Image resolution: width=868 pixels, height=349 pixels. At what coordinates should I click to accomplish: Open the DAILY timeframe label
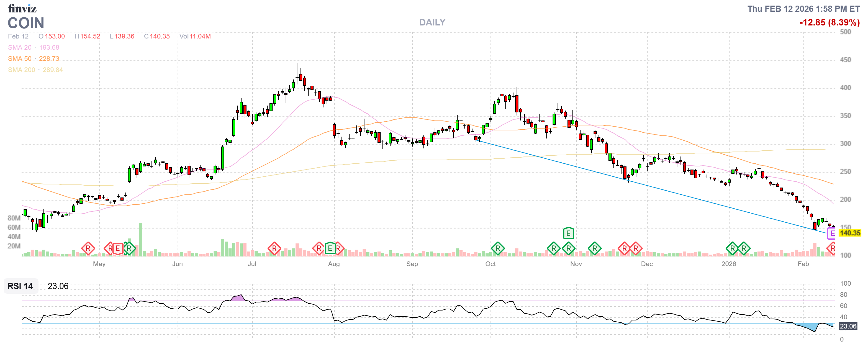tap(432, 22)
